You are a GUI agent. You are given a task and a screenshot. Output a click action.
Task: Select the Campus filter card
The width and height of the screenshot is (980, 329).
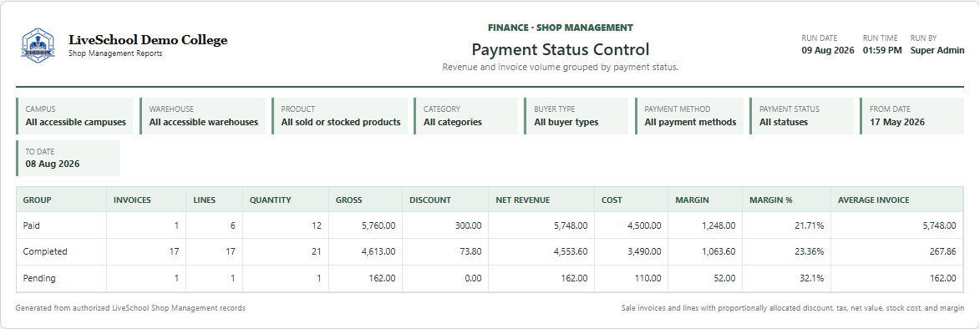tap(75, 116)
